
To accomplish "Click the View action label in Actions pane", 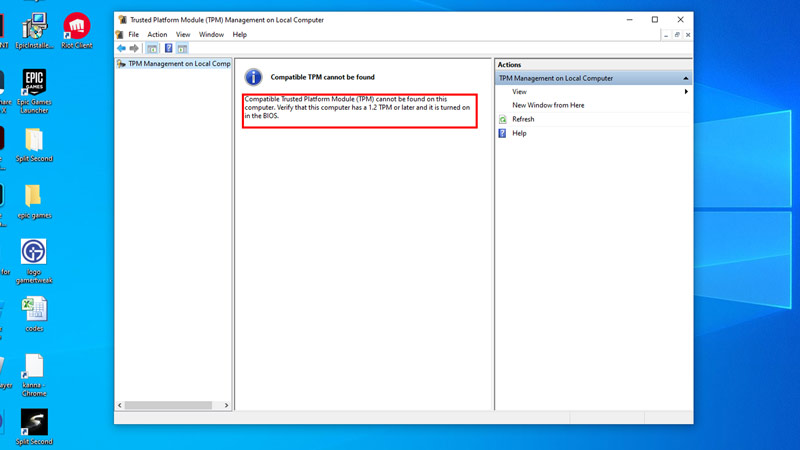I will tap(519, 92).
